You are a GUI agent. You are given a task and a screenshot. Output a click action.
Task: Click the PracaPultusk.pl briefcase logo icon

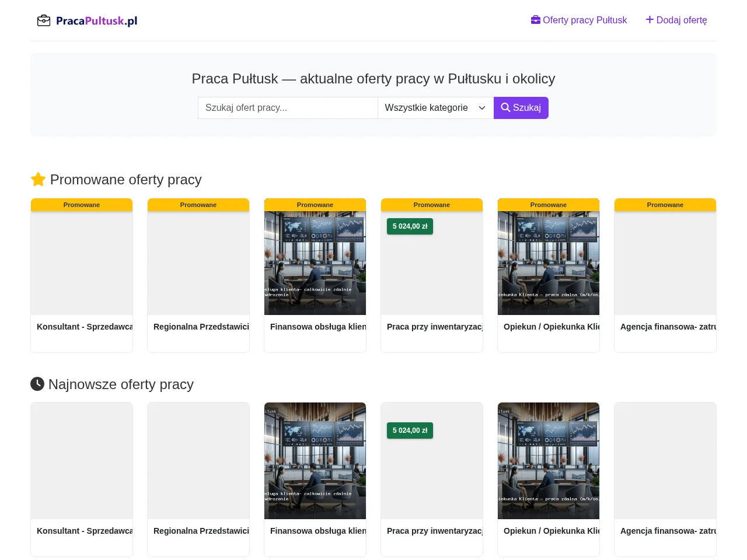pyautogui.click(x=44, y=21)
